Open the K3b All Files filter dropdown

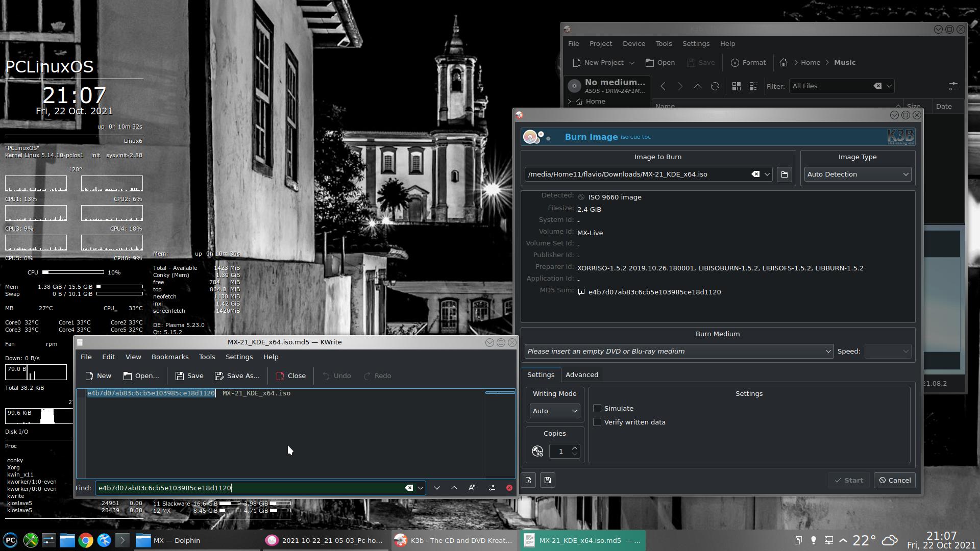coord(889,86)
